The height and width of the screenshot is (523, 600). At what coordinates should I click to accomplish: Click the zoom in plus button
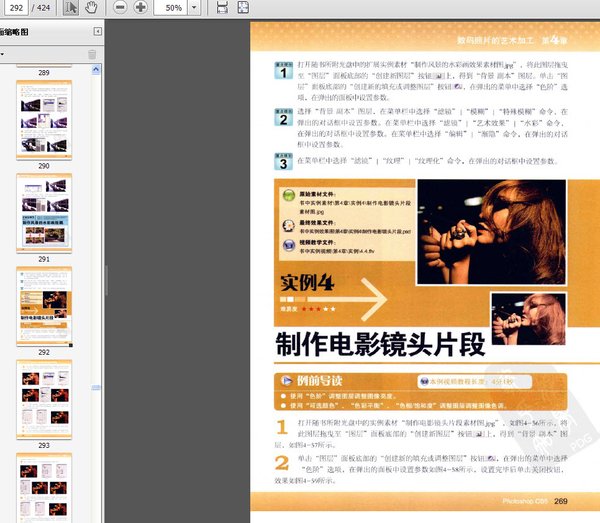pyautogui.click(x=140, y=8)
